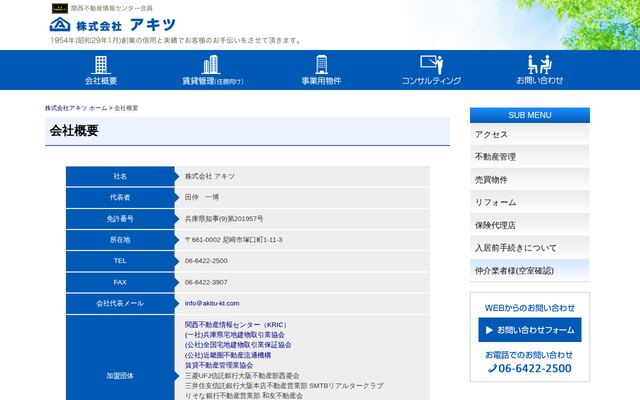Click the 代表者 row header
This screenshot has height=400, width=640.
coord(120,198)
